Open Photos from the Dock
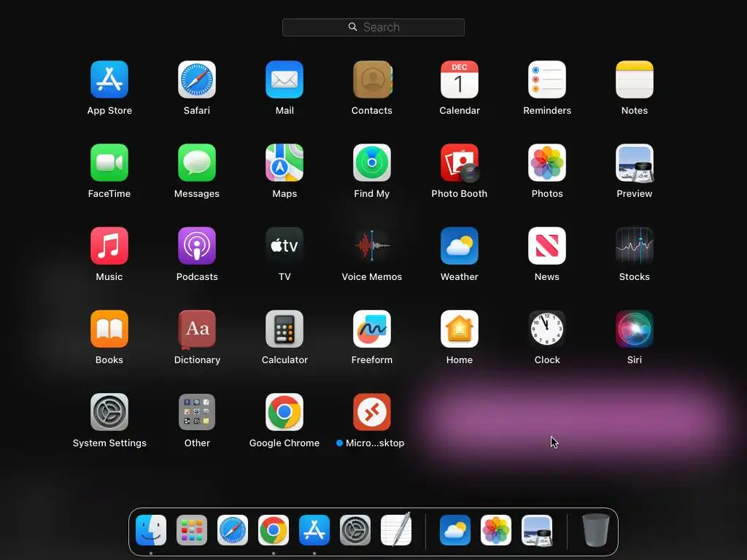 click(x=496, y=530)
